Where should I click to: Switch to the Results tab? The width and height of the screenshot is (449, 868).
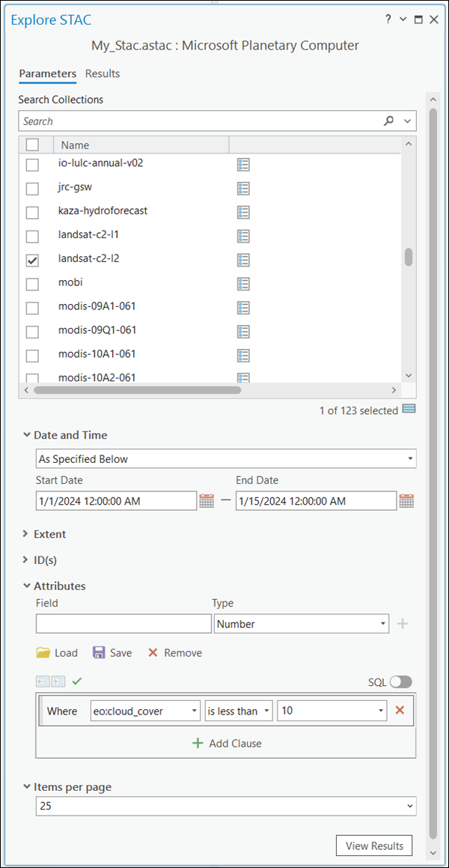point(103,73)
